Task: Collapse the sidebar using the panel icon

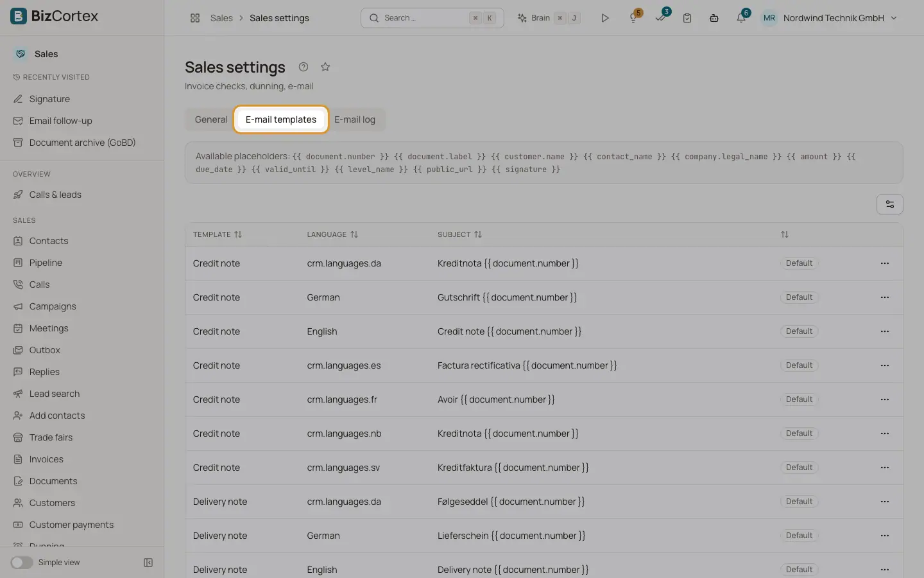Action: (x=148, y=563)
